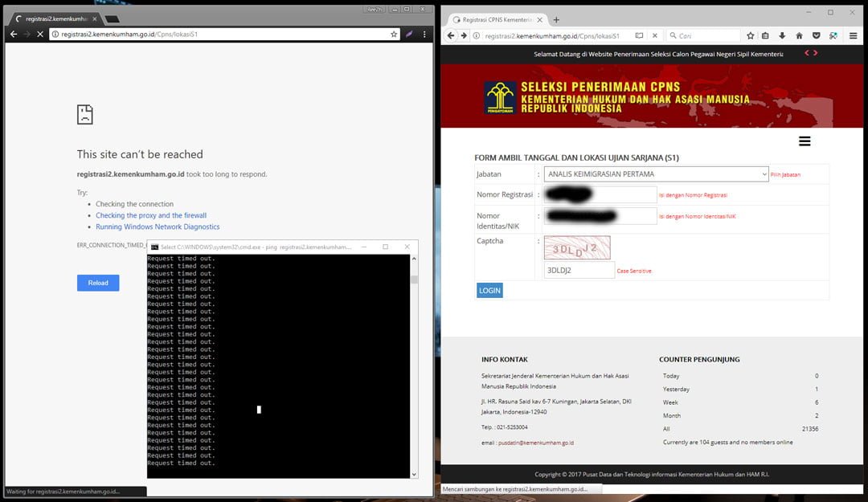Go to the Firefox home page
Image resolution: width=868 pixels, height=502 pixels.
tap(799, 35)
